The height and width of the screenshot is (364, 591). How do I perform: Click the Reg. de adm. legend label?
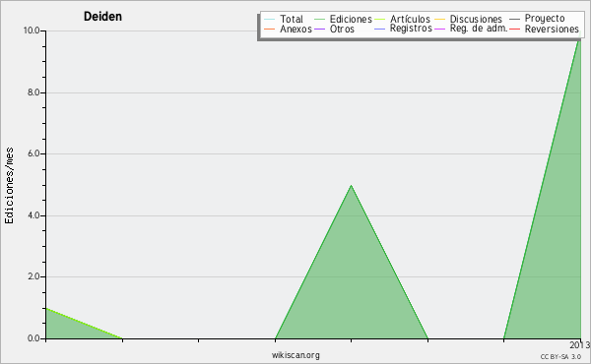pos(479,29)
